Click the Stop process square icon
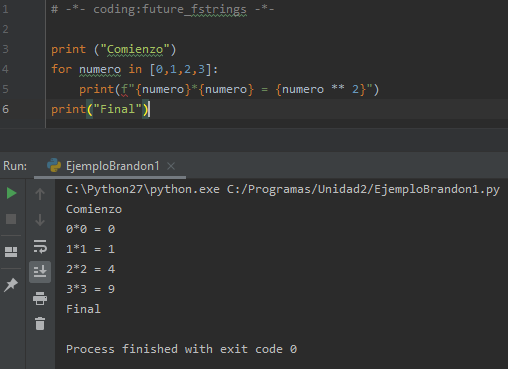 click(11, 219)
